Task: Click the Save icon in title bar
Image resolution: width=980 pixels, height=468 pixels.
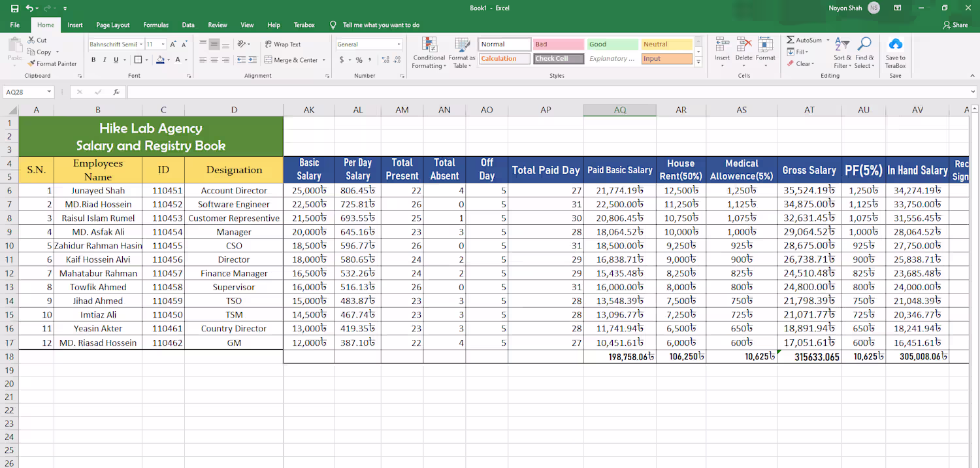Action: 14,8
